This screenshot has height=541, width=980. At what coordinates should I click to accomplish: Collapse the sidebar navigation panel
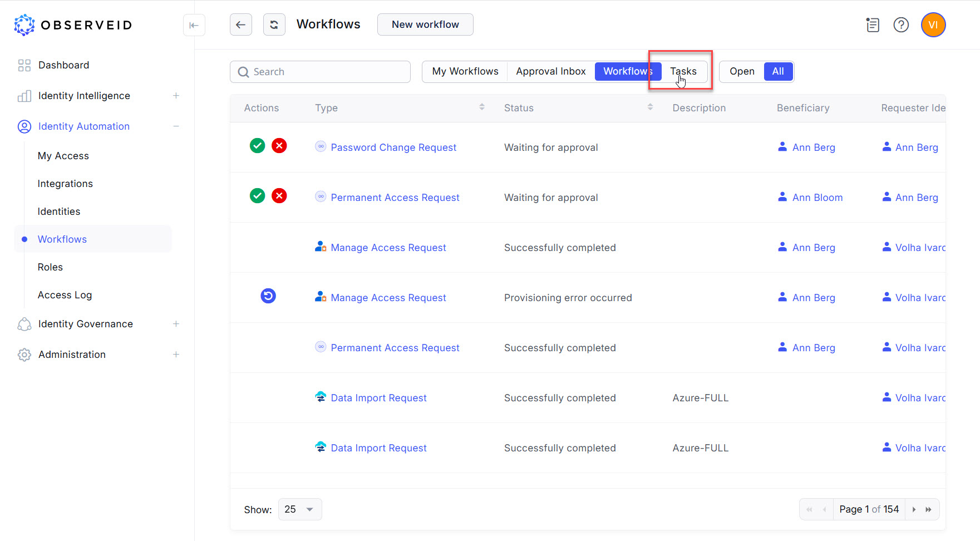point(194,25)
